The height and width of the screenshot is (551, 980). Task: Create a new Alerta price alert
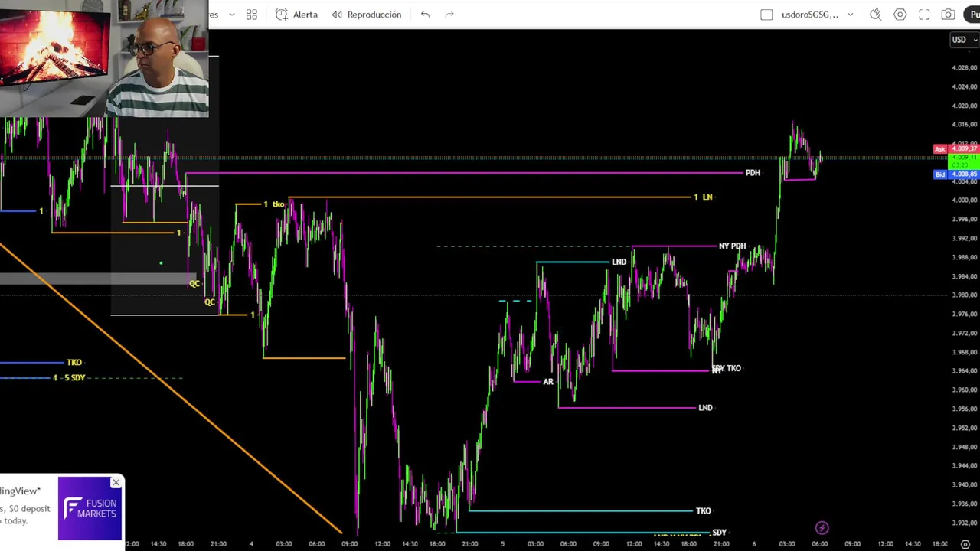[x=296, y=15]
